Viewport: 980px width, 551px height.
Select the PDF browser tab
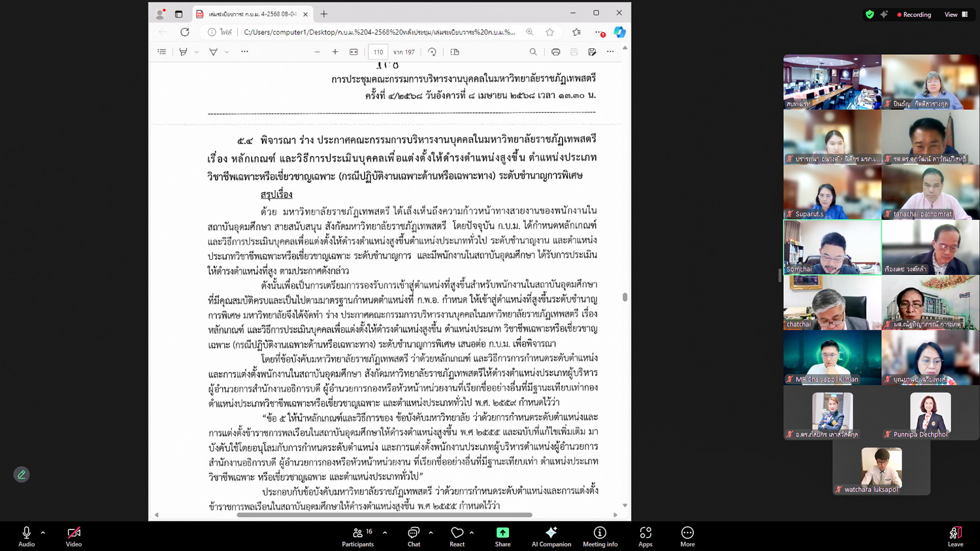[252, 14]
